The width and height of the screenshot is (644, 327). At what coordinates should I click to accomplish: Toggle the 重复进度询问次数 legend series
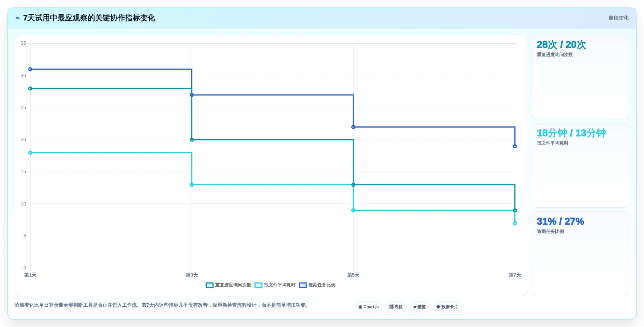point(228,285)
